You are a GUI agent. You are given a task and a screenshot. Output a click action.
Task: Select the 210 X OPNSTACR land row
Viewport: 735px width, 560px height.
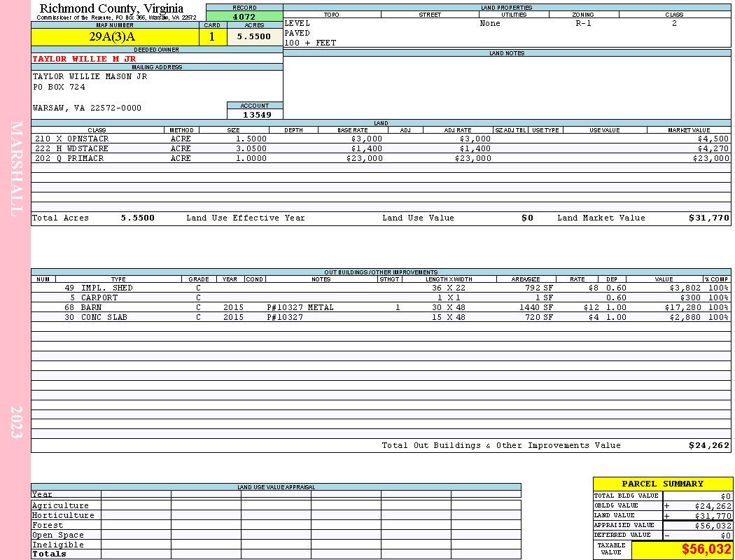point(381,139)
